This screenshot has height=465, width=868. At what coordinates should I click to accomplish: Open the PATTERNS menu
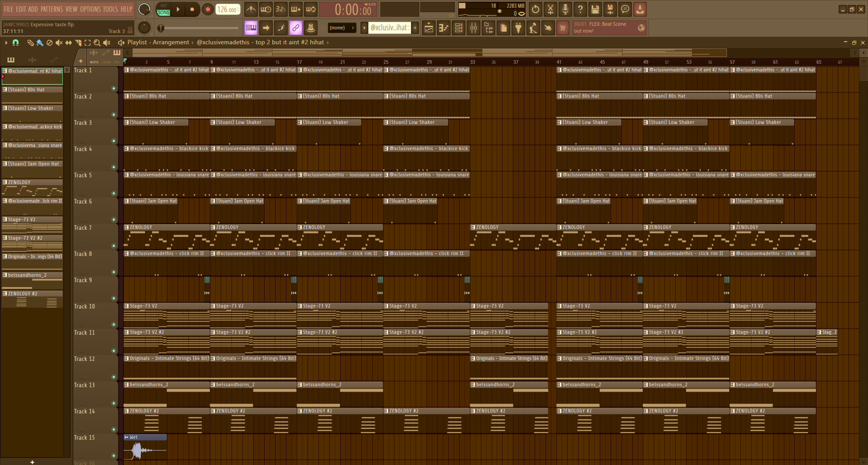point(52,9)
